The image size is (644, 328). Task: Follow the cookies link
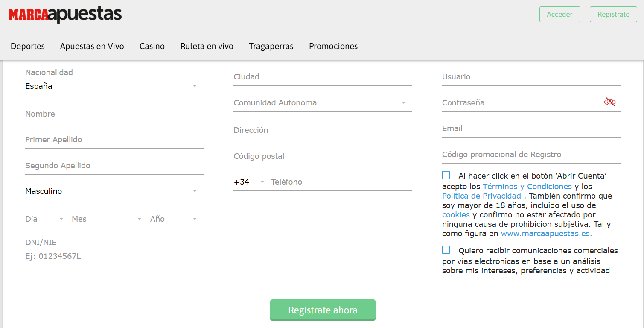[x=456, y=215]
